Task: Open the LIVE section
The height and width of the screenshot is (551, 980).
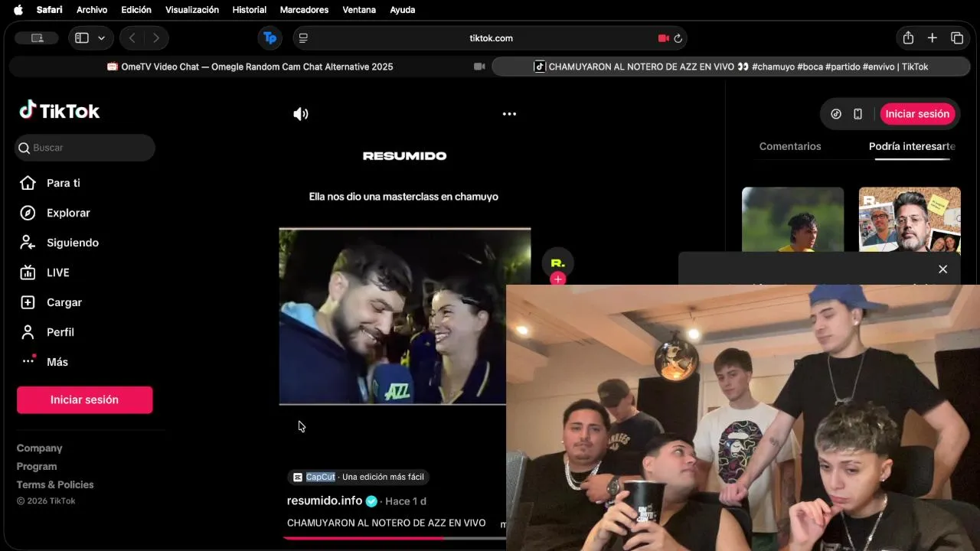Action: pos(44,272)
